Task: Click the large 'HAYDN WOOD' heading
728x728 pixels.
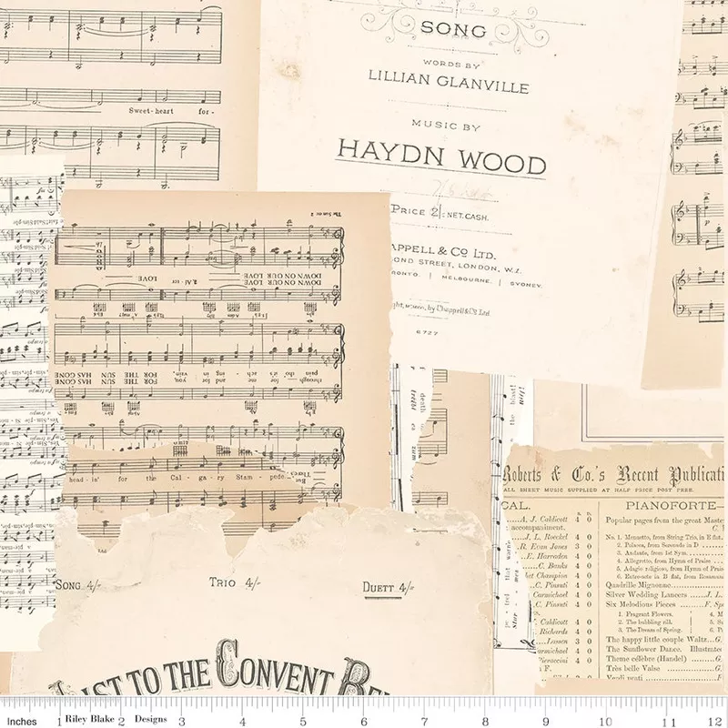Action: point(440,157)
